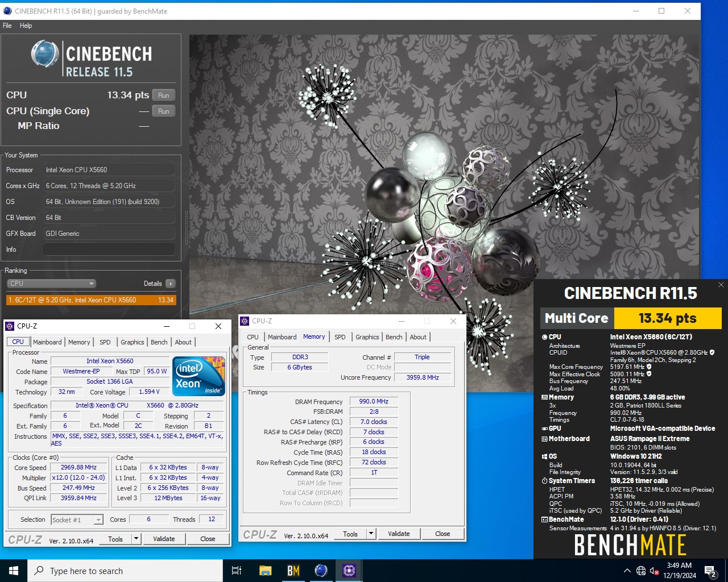Image resolution: width=728 pixels, height=582 pixels.
Task: Click the GPU section icon in BenchMate panel
Action: [x=544, y=429]
